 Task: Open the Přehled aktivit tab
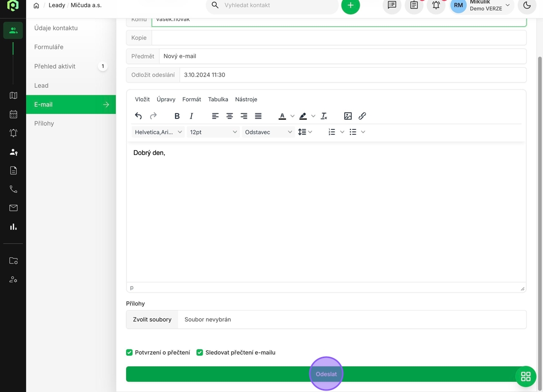tap(55, 66)
